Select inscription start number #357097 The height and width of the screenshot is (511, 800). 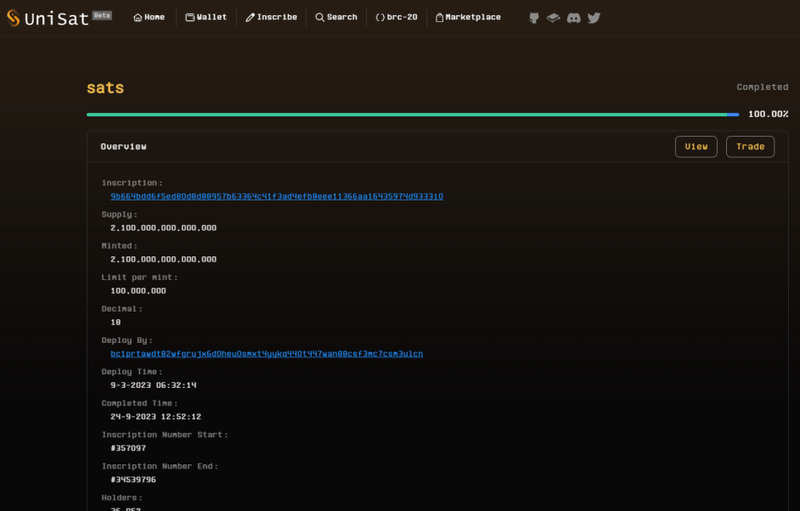click(128, 448)
